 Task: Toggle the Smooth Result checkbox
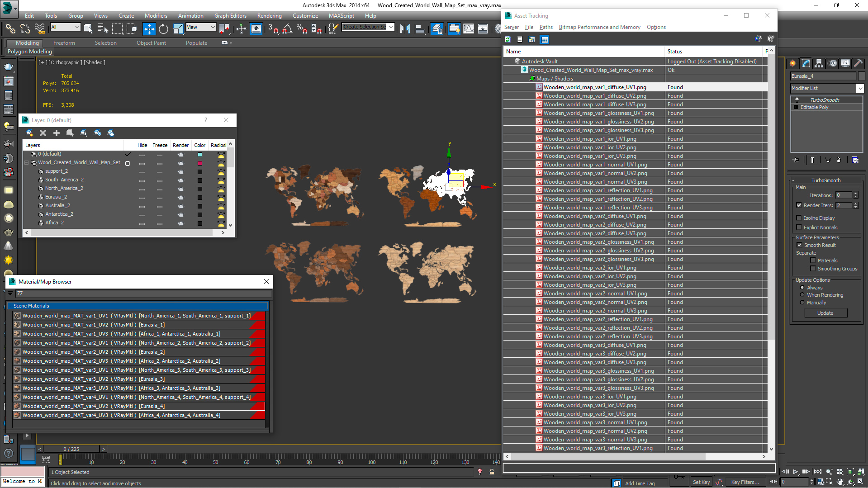(x=800, y=245)
